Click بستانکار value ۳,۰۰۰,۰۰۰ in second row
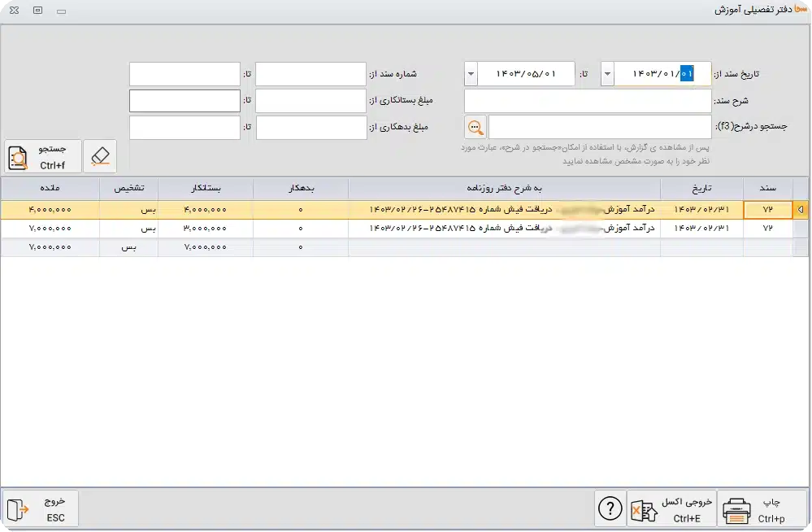Viewport: 812px width, 532px height. click(x=206, y=228)
